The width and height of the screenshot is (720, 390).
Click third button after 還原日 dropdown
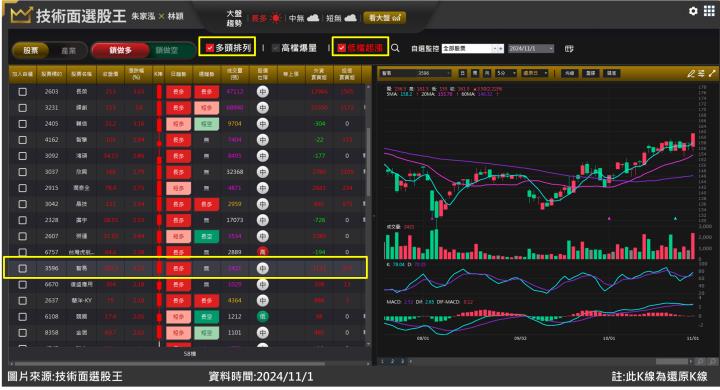(x=612, y=73)
